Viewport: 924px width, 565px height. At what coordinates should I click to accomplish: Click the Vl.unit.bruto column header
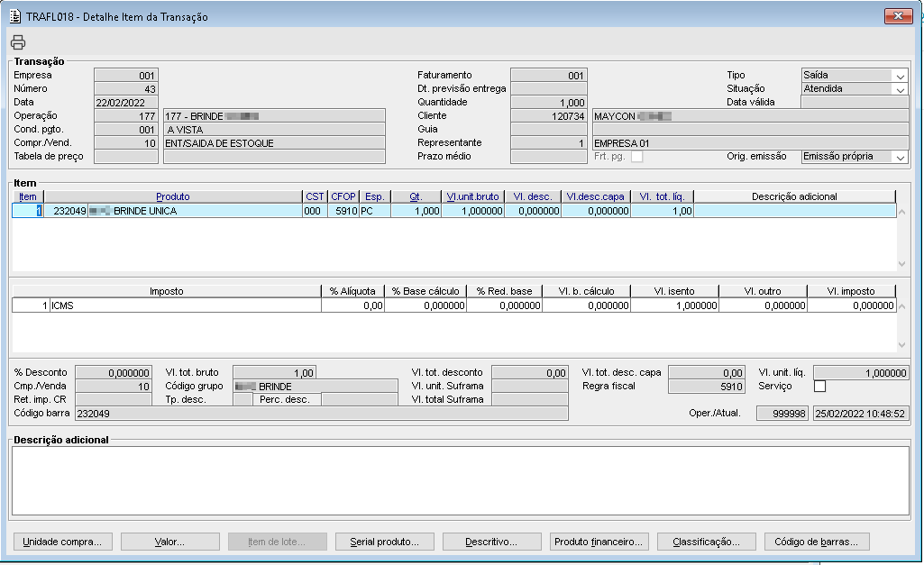click(472, 196)
